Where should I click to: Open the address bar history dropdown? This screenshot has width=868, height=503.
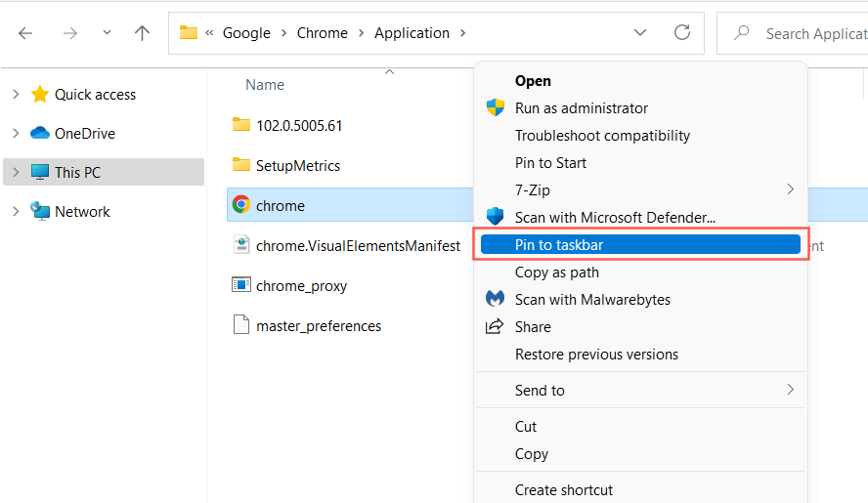640,33
